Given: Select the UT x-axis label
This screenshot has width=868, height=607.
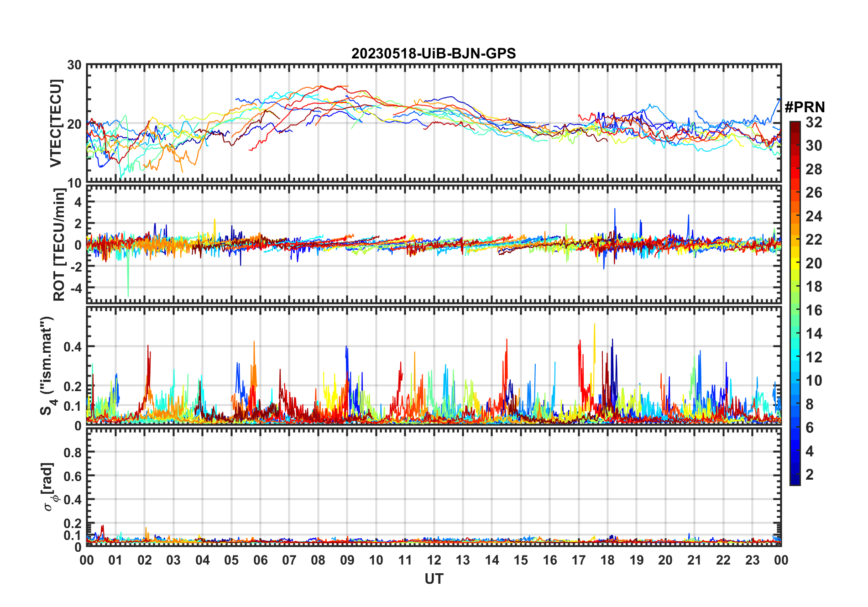Looking at the screenshot, I should point(434,579).
